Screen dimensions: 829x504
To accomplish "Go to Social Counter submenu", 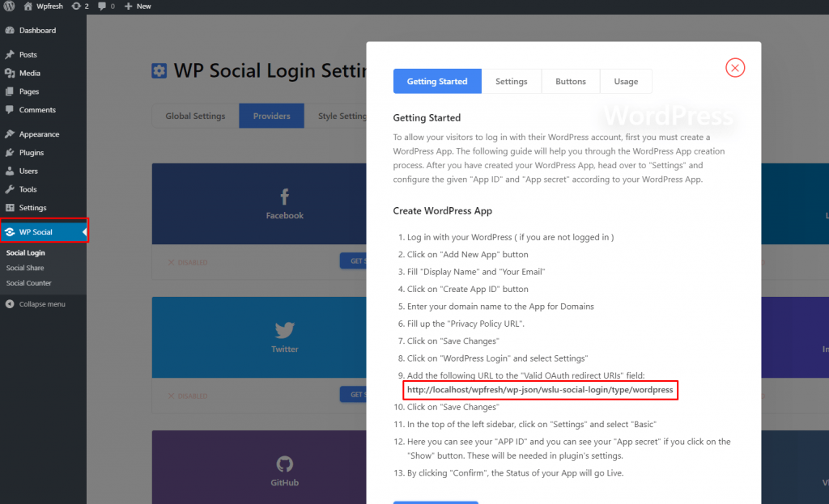I will tap(28, 283).
